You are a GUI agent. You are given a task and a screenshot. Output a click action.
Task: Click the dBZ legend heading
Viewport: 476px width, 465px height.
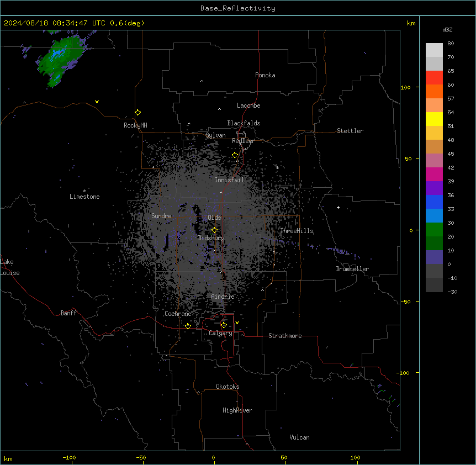pyautogui.click(x=447, y=29)
